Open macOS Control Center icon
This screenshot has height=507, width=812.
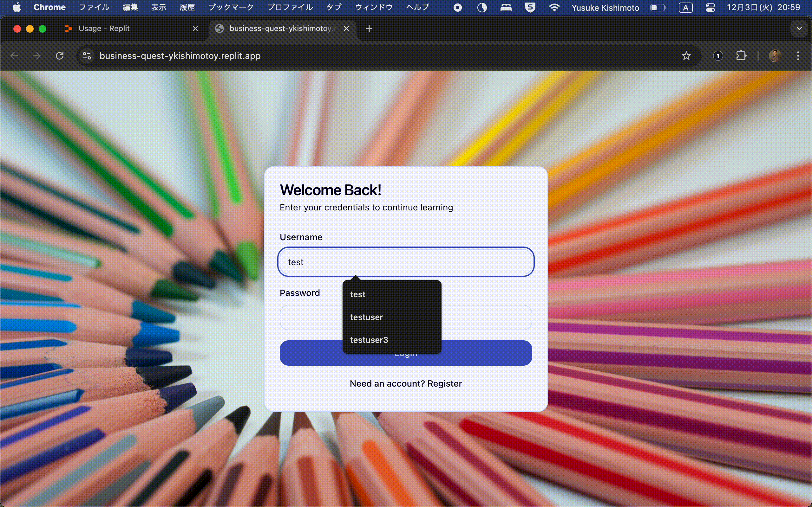pos(710,7)
